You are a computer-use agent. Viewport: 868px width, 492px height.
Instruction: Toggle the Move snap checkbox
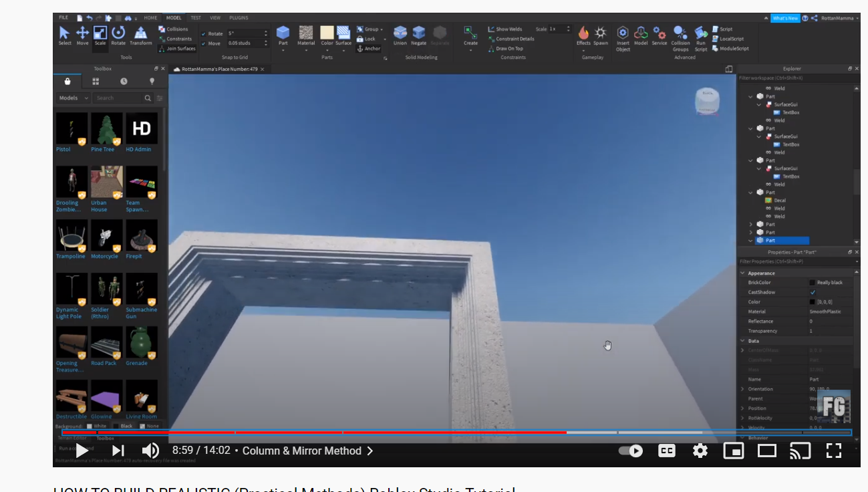[204, 43]
